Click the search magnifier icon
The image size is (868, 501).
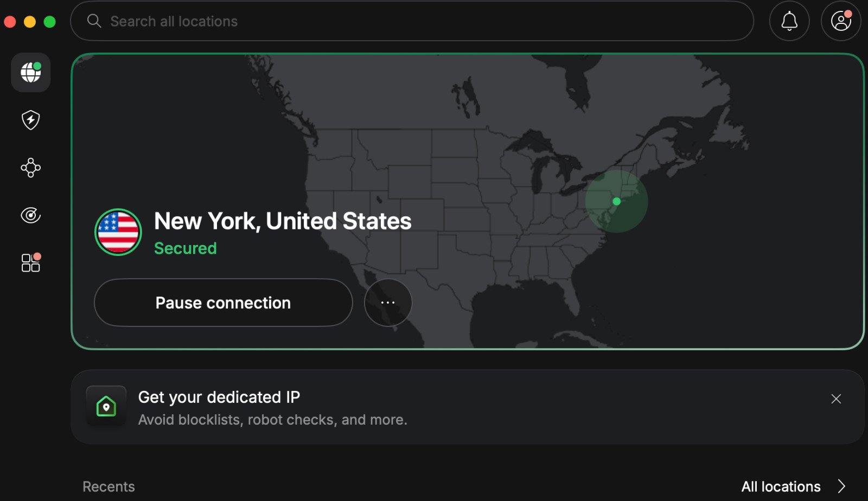pyautogui.click(x=94, y=21)
